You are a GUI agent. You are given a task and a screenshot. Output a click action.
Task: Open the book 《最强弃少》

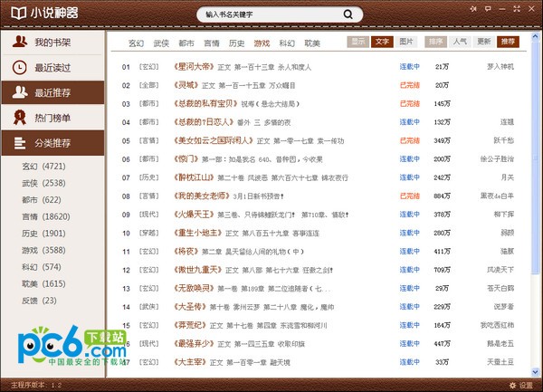click(x=194, y=343)
